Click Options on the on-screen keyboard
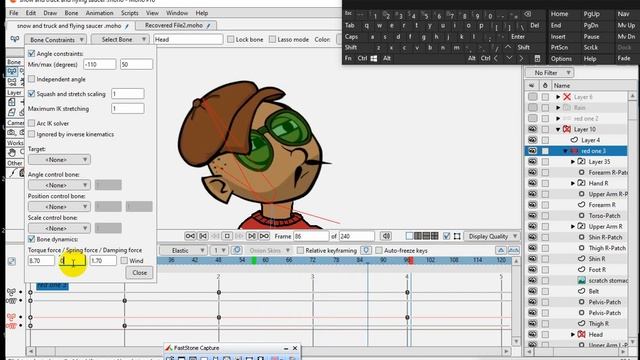640x360 pixels. [561, 58]
